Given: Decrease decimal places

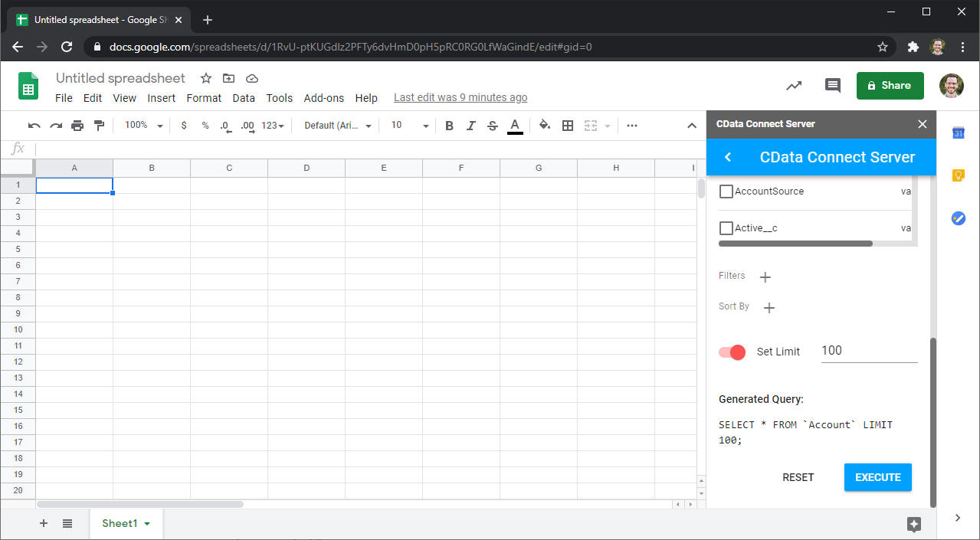Looking at the screenshot, I should point(226,126).
